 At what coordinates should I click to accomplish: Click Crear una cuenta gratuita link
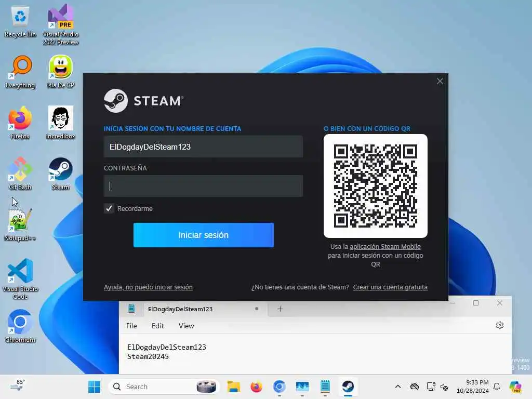[x=390, y=287]
